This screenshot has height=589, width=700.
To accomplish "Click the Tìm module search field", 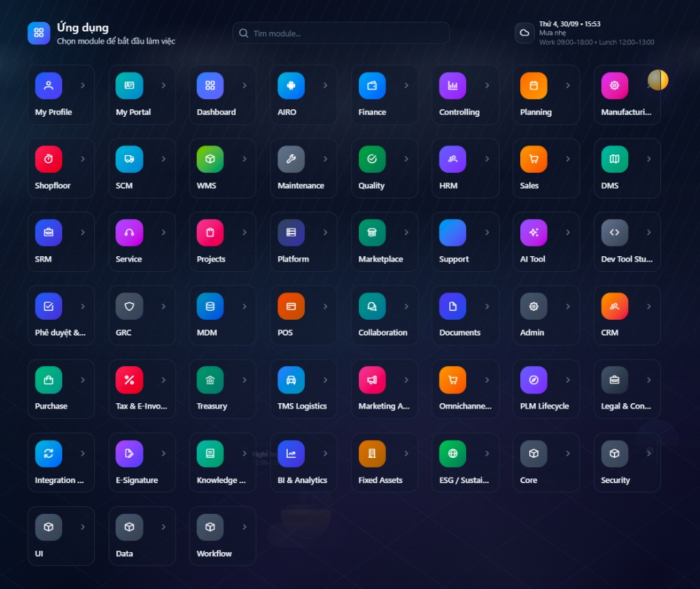I will [341, 33].
